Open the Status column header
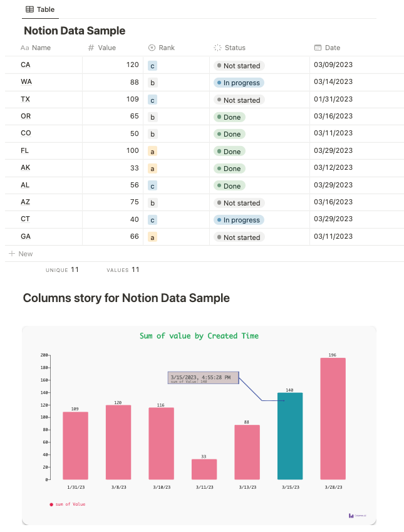Screen dimensions: 404x532 point(230,48)
